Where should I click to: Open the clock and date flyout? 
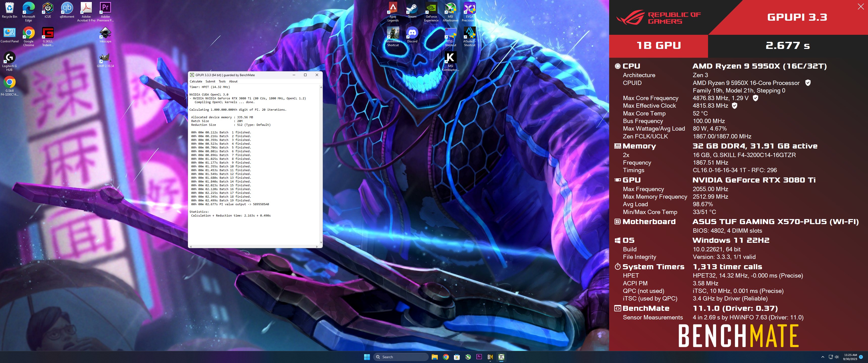(850, 357)
